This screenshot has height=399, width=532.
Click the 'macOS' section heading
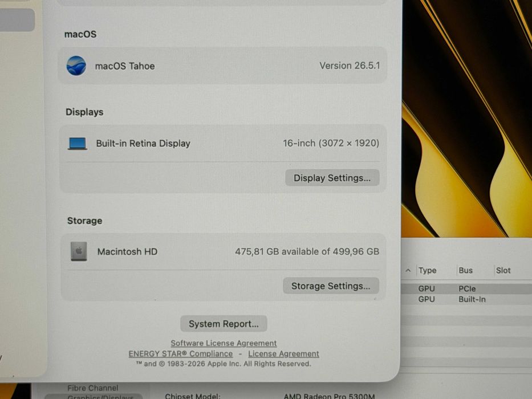pos(80,34)
